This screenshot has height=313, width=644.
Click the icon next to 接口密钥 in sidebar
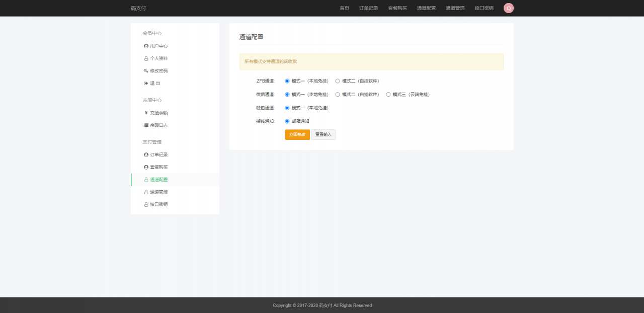[145, 204]
